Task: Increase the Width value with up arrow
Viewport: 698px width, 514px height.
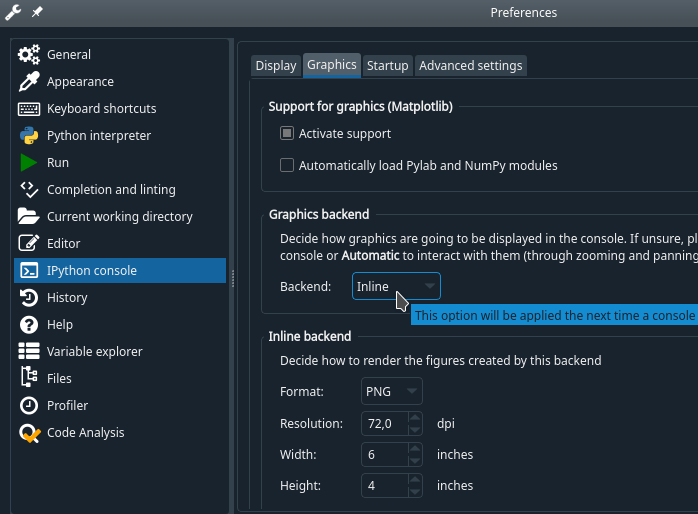Action: 415,449
